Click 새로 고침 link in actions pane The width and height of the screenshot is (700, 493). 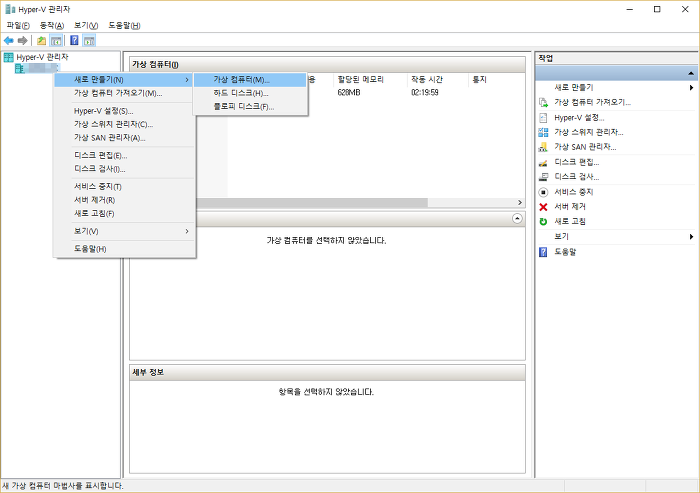(x=570, y=221)
